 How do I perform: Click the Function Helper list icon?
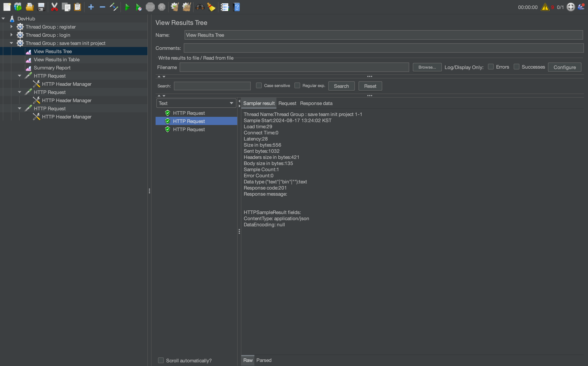tap(225, 7)
